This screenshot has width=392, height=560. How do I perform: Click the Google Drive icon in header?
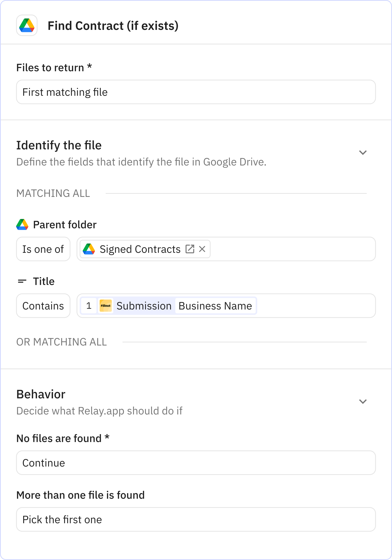[27, 25]
